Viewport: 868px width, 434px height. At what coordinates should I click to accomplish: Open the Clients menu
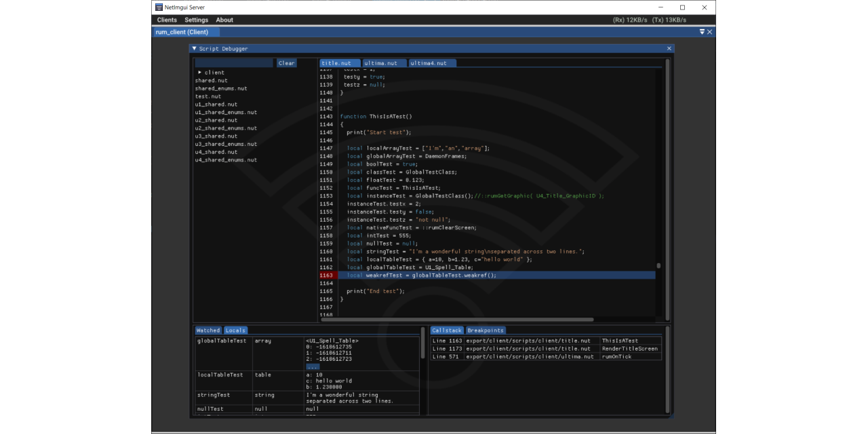pyautogui.click(x=167, y=20)
